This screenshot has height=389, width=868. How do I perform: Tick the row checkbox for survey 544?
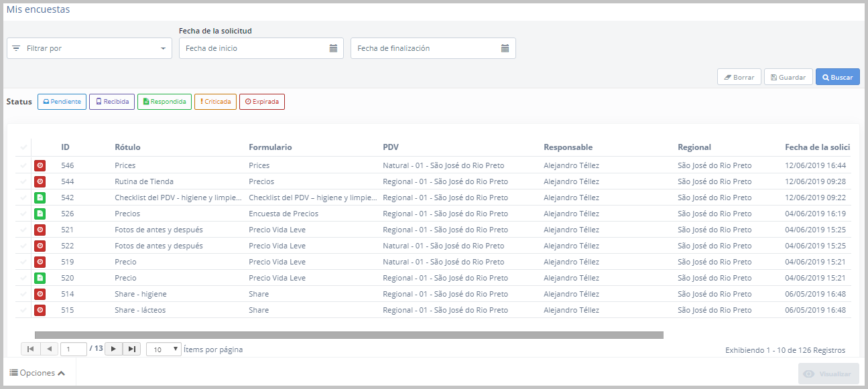coord(24,181)
